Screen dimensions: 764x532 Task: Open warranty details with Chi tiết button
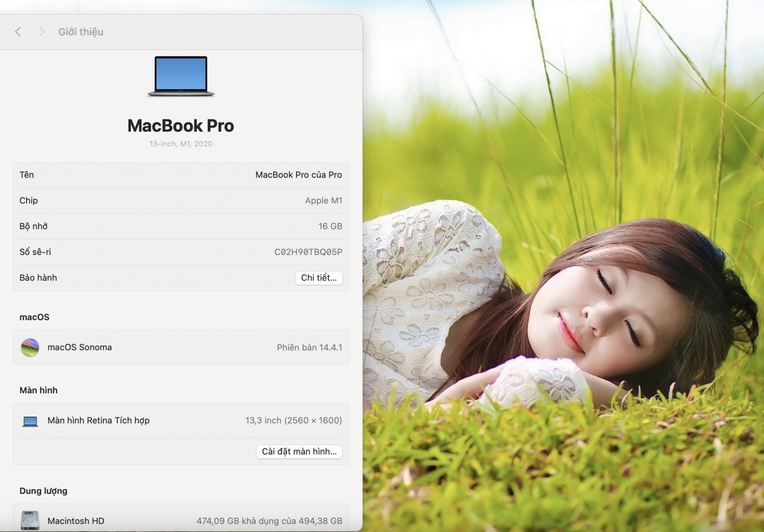[x=319, y=278]
